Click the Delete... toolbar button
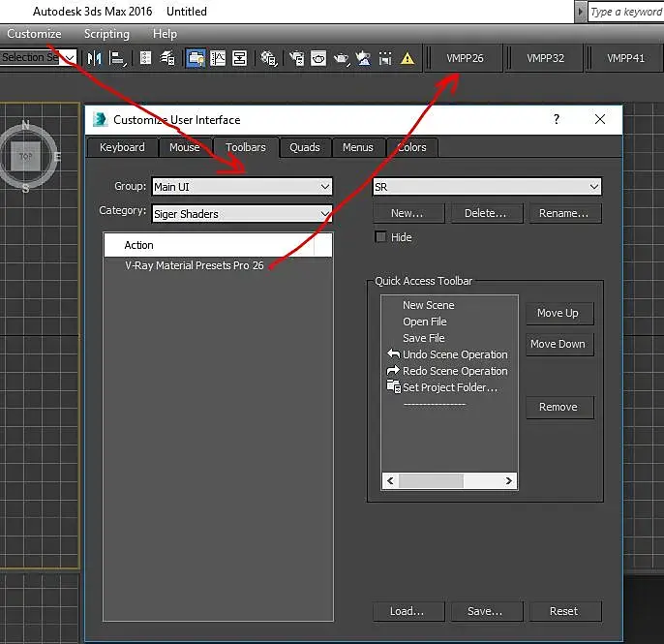 tap(487, 213)
